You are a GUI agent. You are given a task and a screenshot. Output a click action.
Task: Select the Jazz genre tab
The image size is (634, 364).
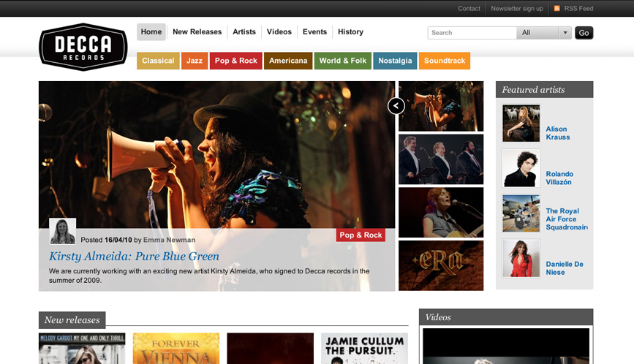195,61
